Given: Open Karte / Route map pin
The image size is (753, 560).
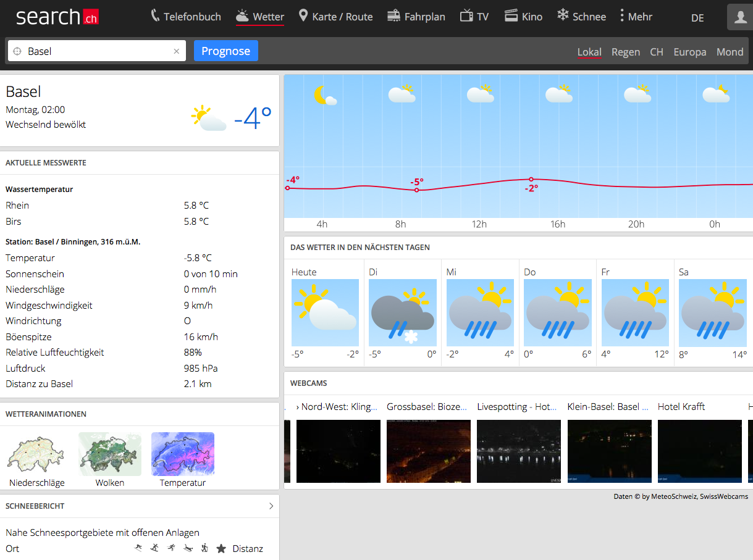Looking at the screenshot, I should point(303,16).
